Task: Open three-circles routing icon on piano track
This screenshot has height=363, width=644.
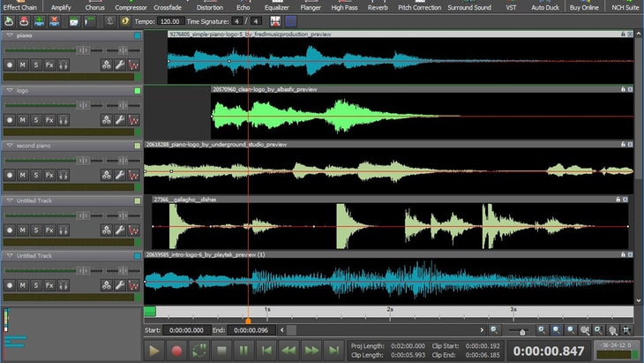Action: [x=107, y=64]
